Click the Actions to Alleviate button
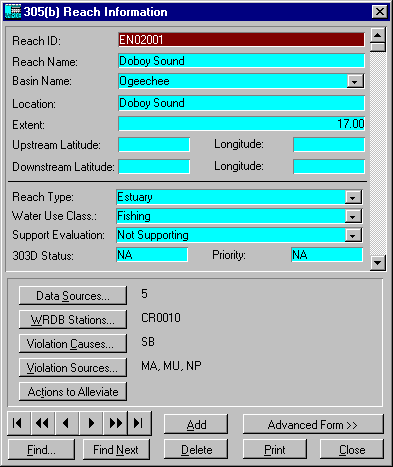 pos(73,392)
